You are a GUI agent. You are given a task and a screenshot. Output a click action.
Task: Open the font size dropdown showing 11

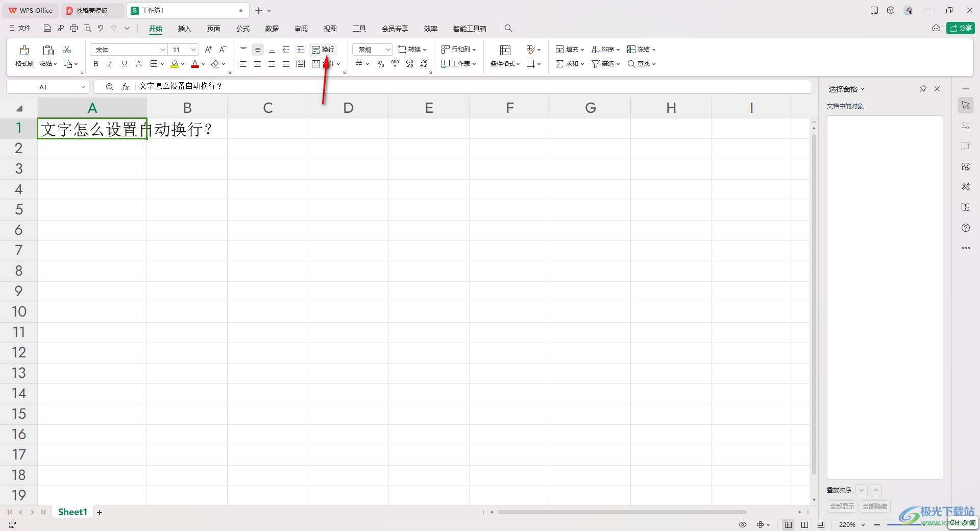[x=193, y=50]
